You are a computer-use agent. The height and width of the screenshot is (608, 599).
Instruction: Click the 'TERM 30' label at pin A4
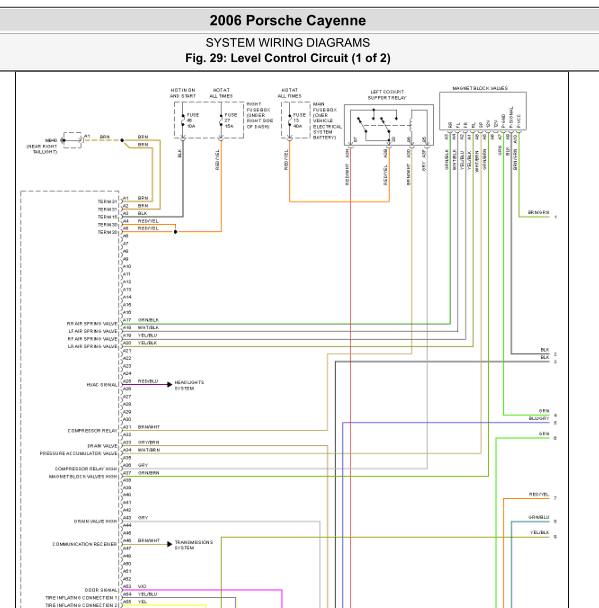point(107,225)
